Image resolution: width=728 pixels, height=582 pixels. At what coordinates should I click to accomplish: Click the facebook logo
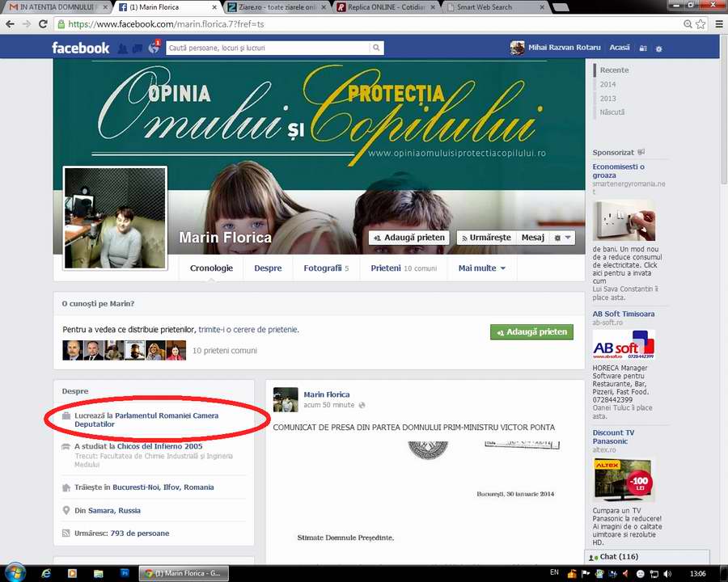click(x=80, y=48)
